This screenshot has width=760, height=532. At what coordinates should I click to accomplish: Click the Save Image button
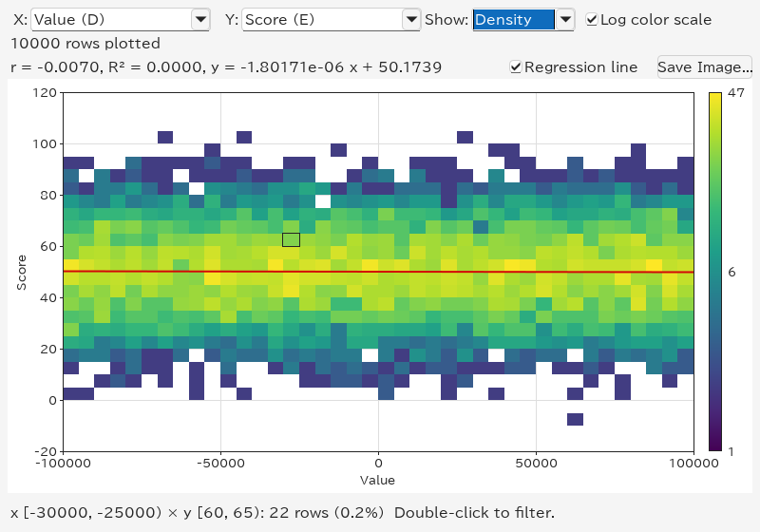[x=705, y=66]
